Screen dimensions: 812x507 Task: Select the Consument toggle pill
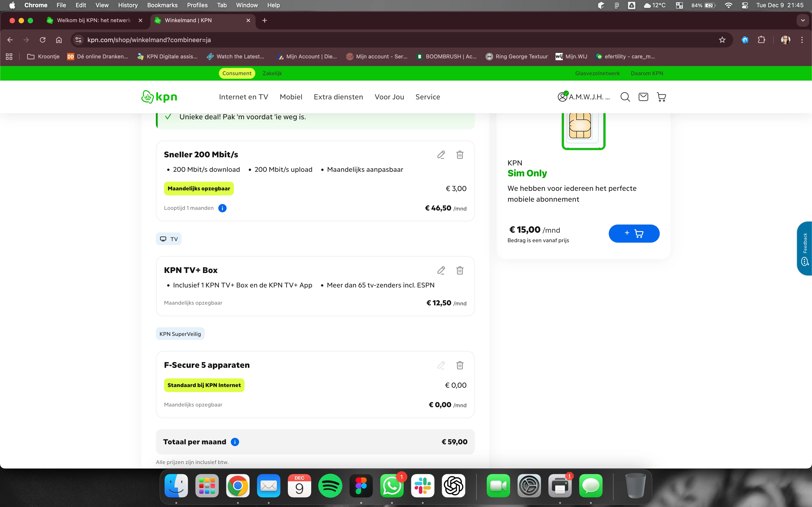237,73
